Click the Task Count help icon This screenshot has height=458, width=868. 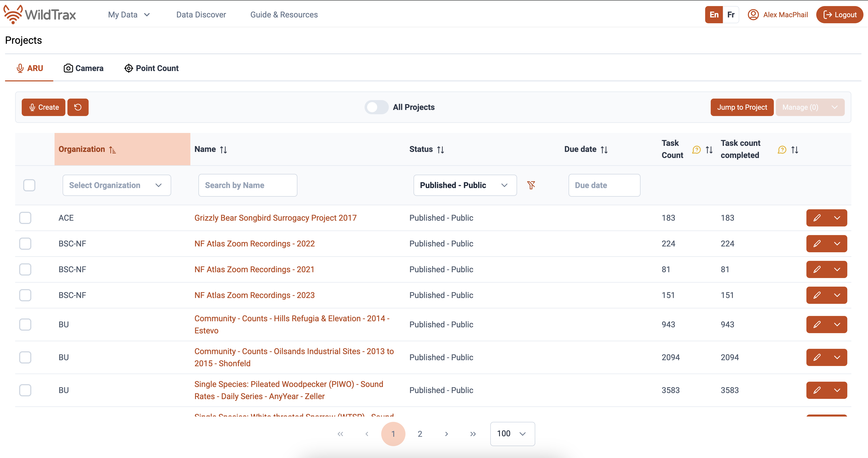[696, 149]
